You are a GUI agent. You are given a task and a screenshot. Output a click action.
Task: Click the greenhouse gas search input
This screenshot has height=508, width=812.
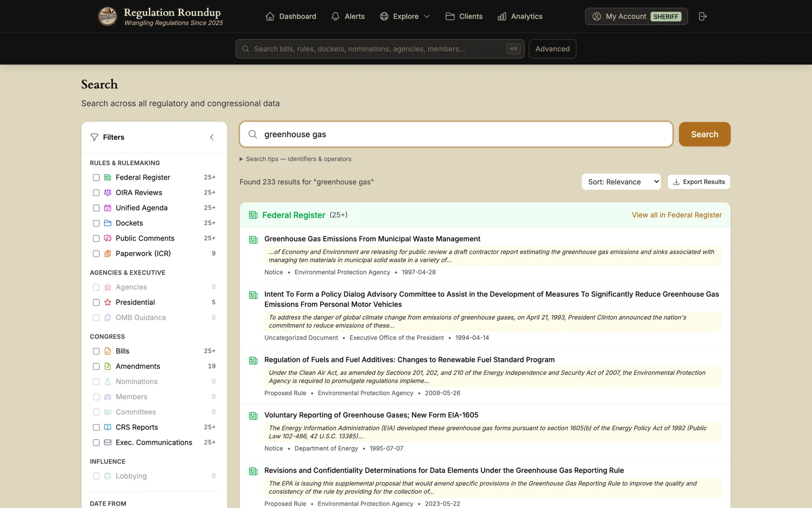click(x=456, y=134)
